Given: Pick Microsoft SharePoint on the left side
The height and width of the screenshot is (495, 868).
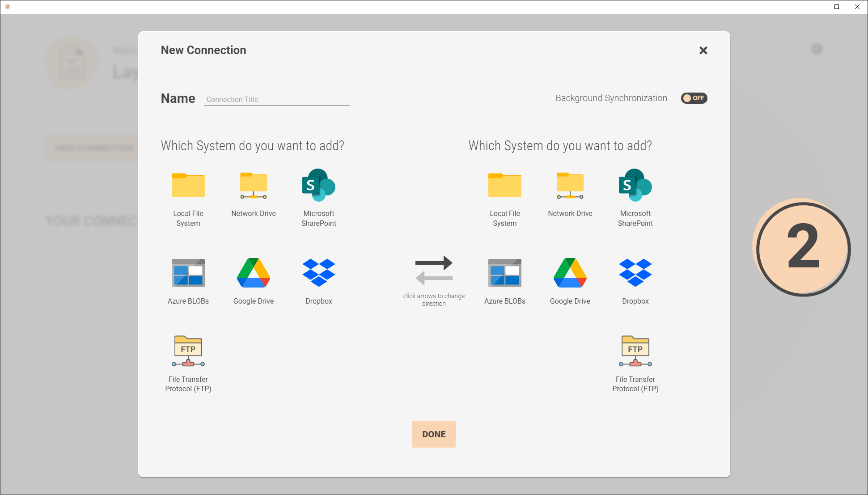Looking at the screenshot, I should pos(319,186).
